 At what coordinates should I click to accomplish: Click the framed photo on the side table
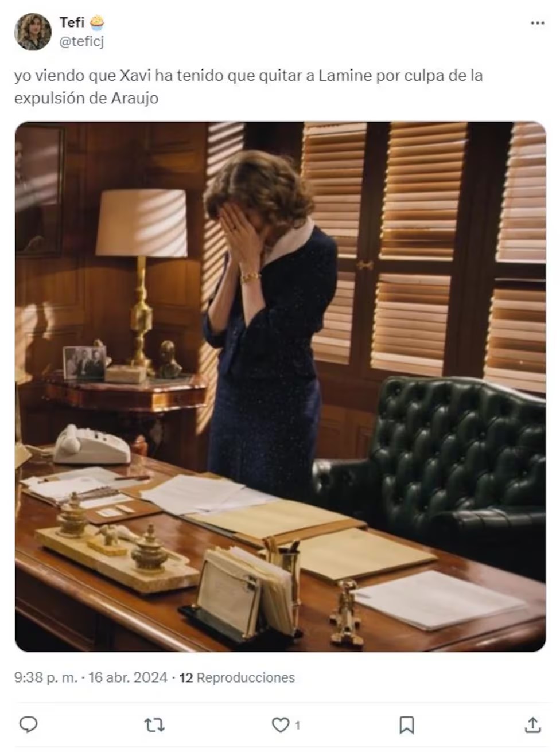[84, 363]
